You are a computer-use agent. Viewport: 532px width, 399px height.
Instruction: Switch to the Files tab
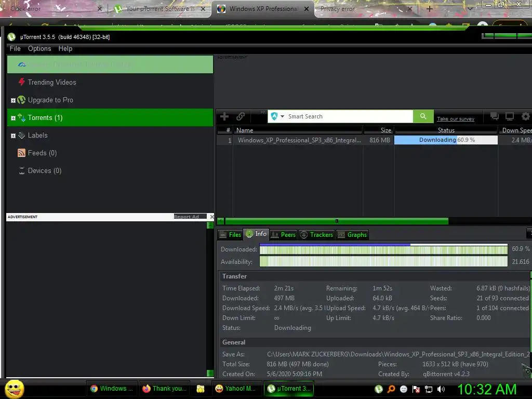pos(230,235)
